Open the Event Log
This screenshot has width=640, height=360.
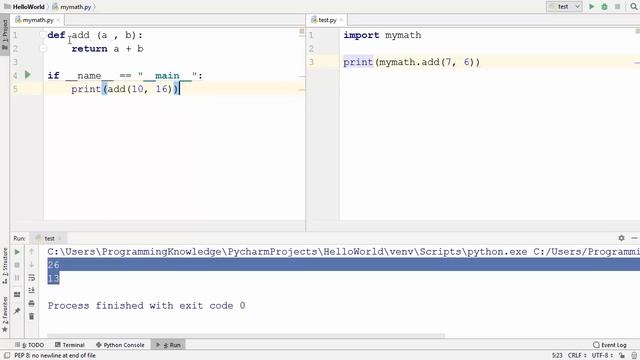(610, 345)
